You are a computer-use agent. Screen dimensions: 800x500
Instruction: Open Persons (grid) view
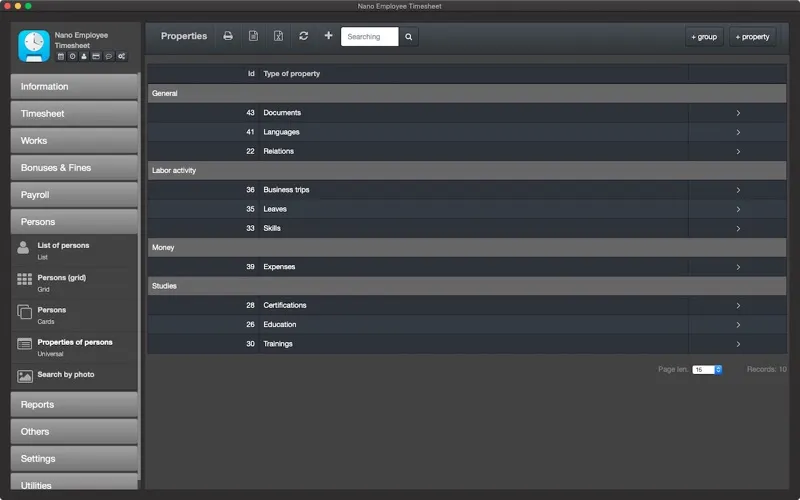(x=74, y=283)
